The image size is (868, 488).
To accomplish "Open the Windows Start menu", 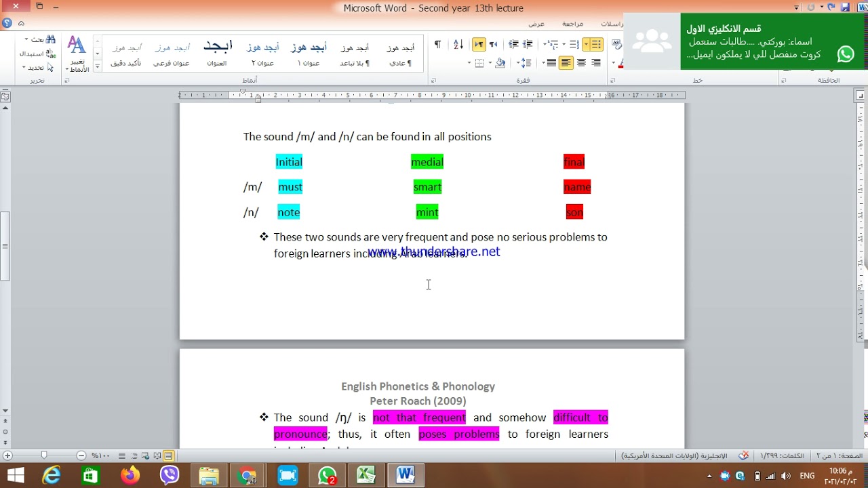I will coord(16,476).
